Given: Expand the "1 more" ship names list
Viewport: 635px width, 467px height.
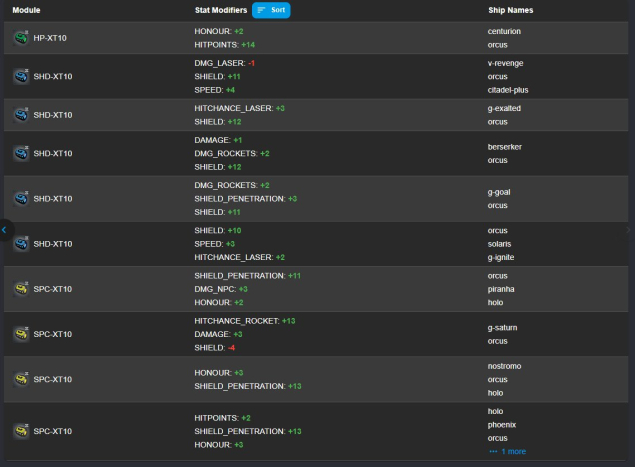Looking at the screenshot, I should click(510, 452).
